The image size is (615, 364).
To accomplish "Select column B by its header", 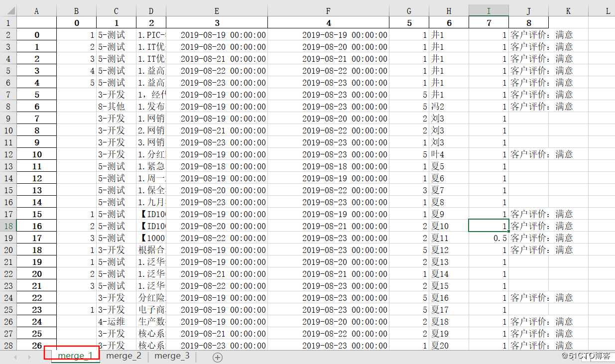I will pos(77,11).
